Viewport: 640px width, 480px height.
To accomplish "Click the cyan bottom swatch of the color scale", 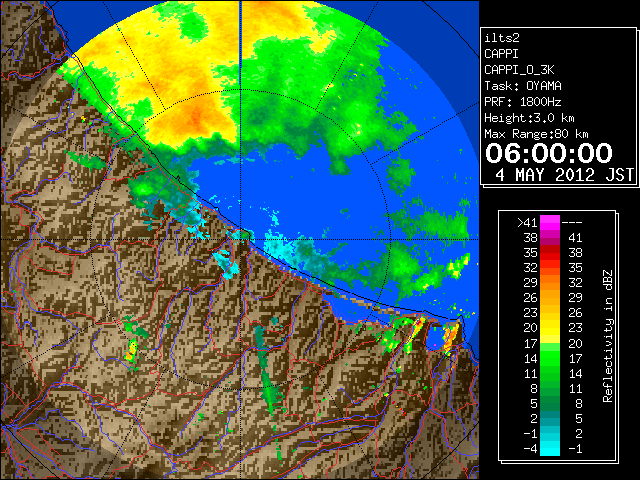I will pyautogui.click(x=550, y=448).
